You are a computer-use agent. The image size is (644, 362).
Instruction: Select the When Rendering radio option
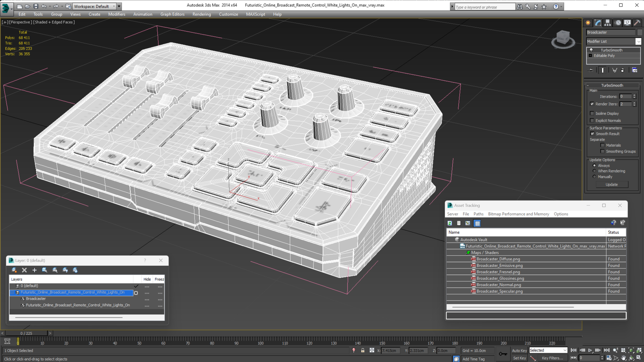594,171
